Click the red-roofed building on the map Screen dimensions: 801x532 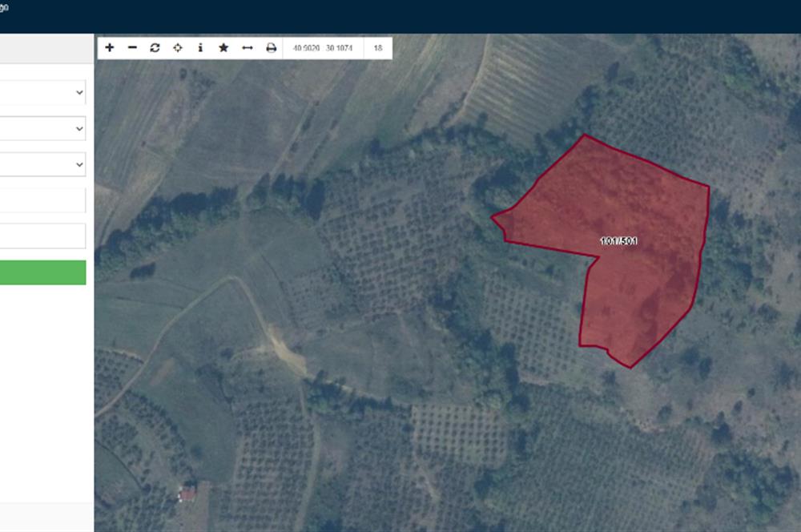click(187, 494)
